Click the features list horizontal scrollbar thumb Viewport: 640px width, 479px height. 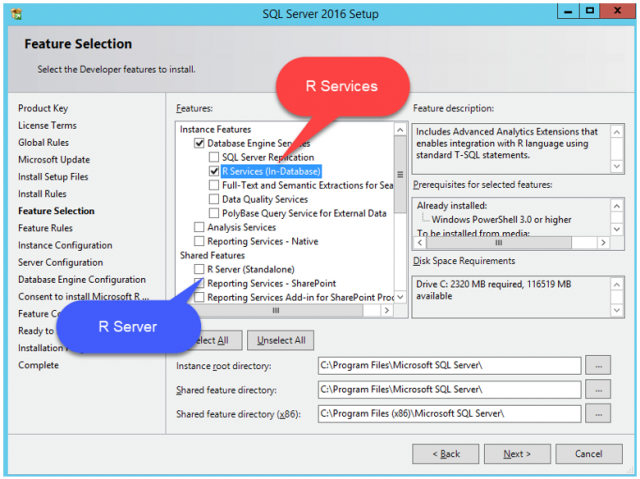click(276, 310)
